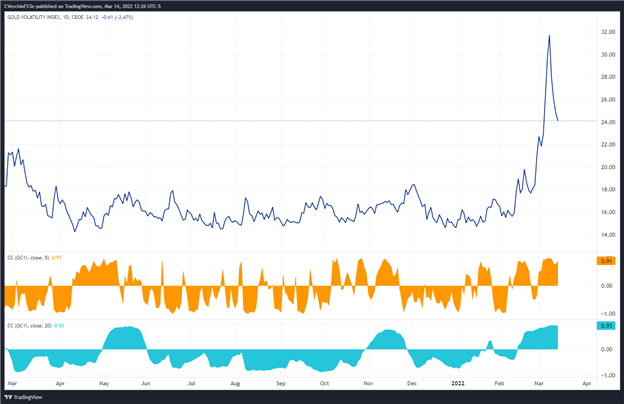Click the peak of the volatility spike near 32
This screenshot has width=624, height=404.
(549, 36)
